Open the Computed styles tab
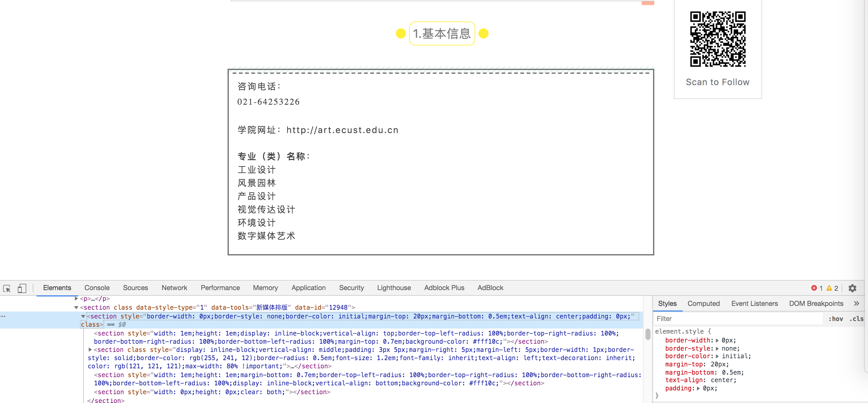 [703, 304]
